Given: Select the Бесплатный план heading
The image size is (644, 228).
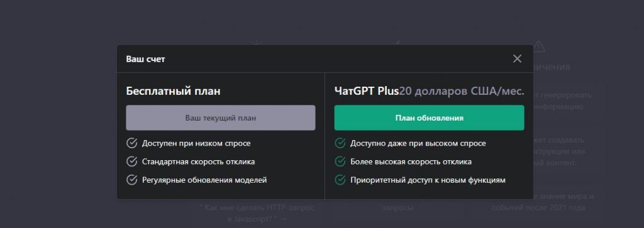Looking at the screenshot, I should [x=174, y=90].
